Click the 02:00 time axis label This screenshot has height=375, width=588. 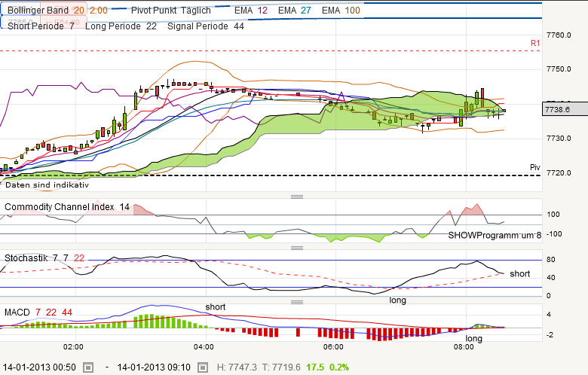pyautogui.click(x=74, y=347)
